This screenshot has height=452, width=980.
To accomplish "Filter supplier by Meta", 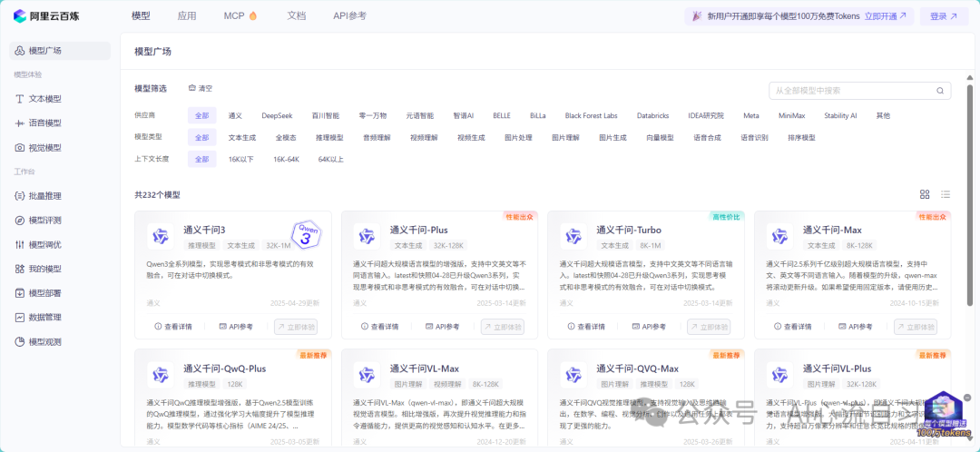I will (751, 115).
